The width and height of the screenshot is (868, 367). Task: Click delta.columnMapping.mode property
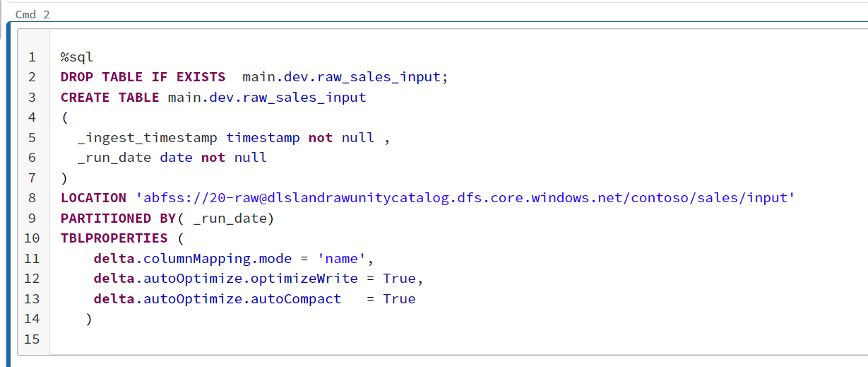pyautogui.click(x=192, y=259)
